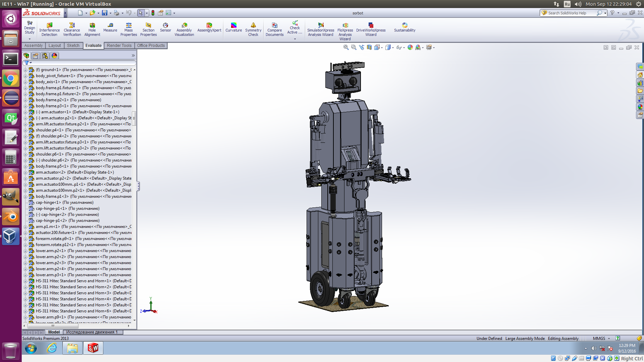Switch to the Sketch tab
The image size is (644, 362).
click(73, 46)
